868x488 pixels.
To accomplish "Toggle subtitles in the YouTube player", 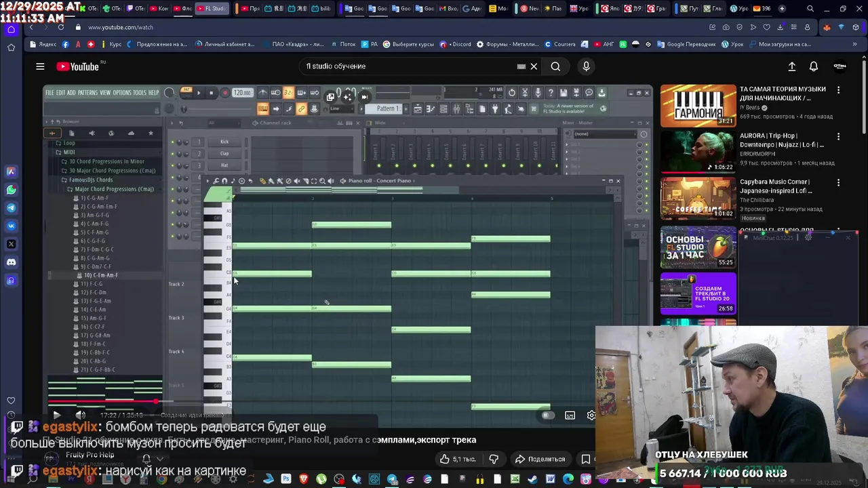I will coord(570,415).
